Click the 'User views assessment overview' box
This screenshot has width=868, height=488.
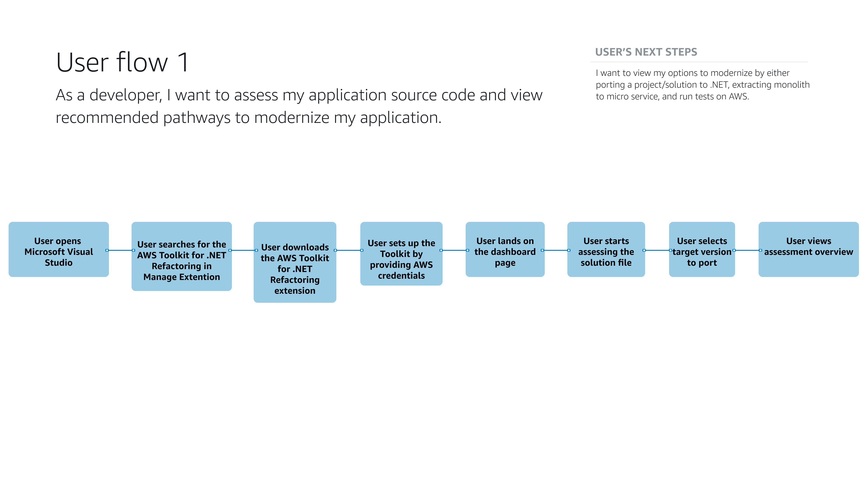(808, 250)
